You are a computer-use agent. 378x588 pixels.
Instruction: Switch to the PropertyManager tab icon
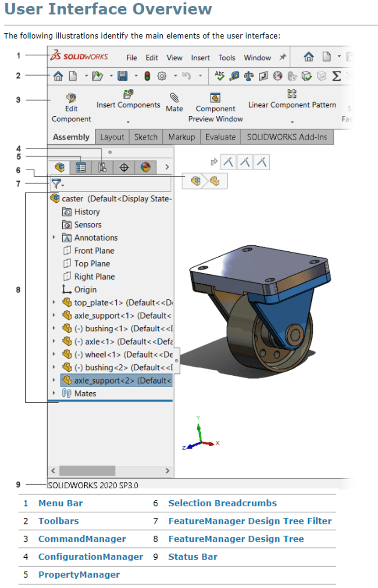coord(81,167)
